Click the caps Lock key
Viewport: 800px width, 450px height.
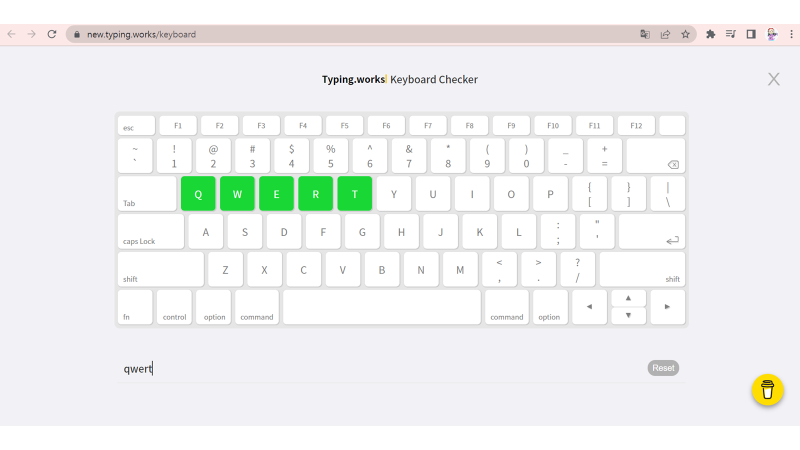click(x=151, y=232)
